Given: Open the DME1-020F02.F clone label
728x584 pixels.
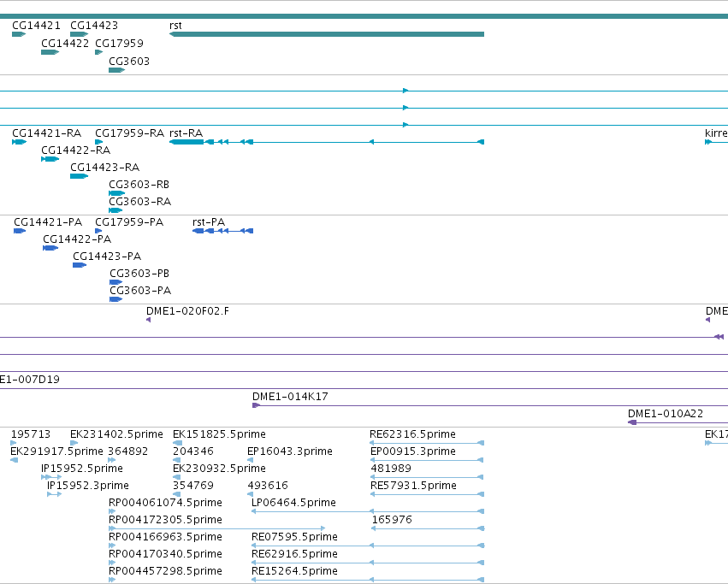Looking at the screenshot, I should click(x=187, y=311).
